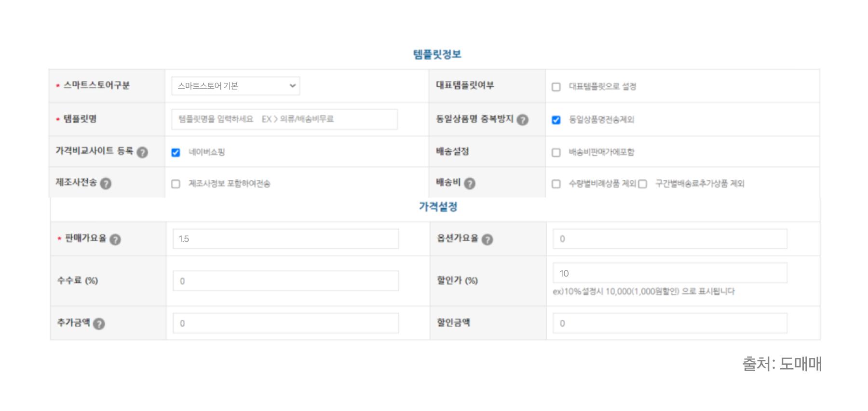Toggle the 네이버쇼핑 checkbox
Viewport: 868px width, 411px height.
pos(176,153)
